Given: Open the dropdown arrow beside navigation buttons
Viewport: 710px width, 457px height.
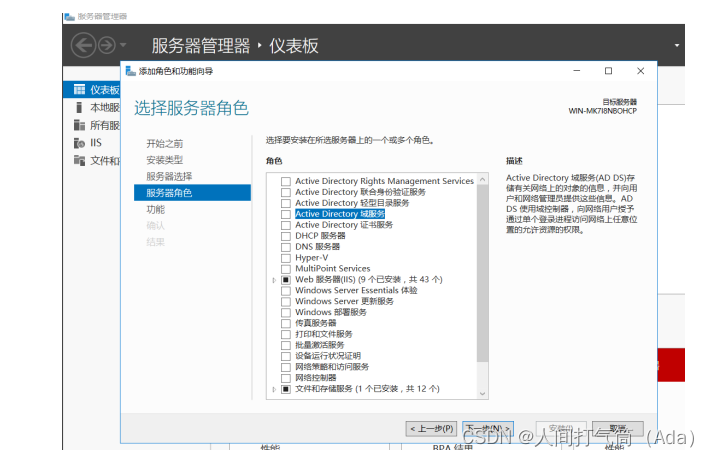Looking at the screenshot, I should click(x=123, y=45).
